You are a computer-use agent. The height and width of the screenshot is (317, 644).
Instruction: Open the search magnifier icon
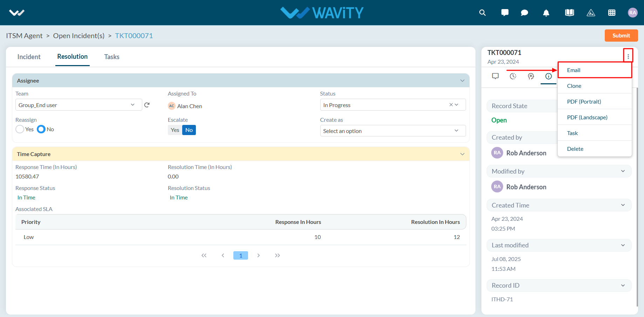click(x=482, y=13)
